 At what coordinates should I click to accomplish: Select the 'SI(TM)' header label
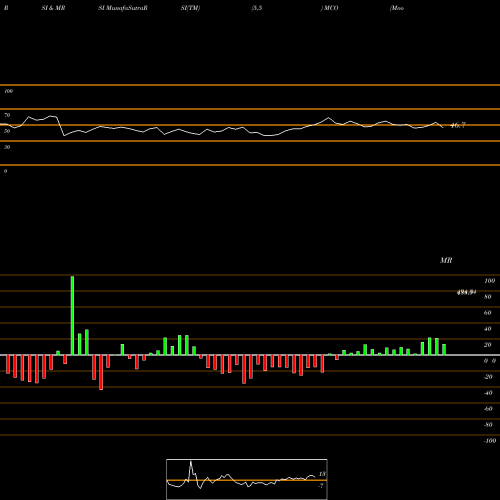point(190,8)
